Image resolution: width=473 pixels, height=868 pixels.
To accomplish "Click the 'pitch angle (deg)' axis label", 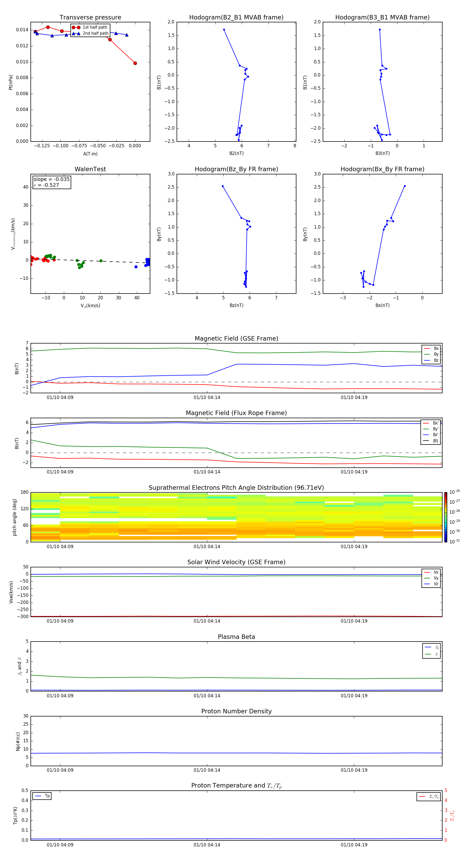I will click(14, 517).
